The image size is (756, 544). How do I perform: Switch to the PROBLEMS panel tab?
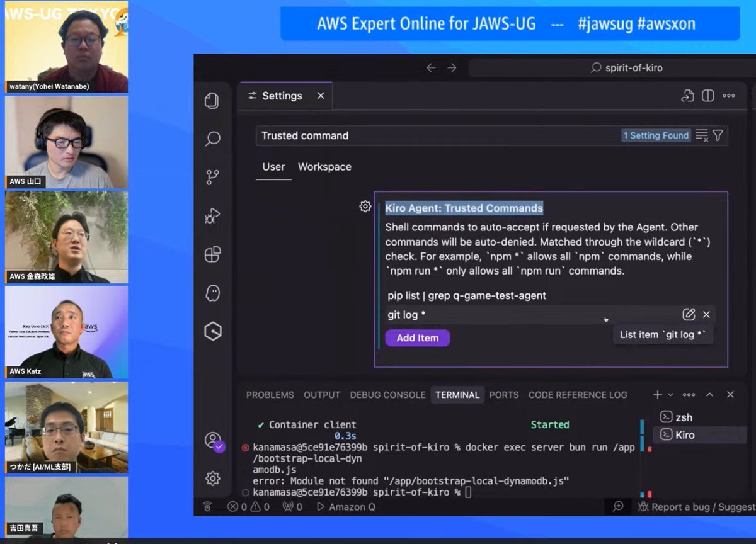click(x=270, y=395)
